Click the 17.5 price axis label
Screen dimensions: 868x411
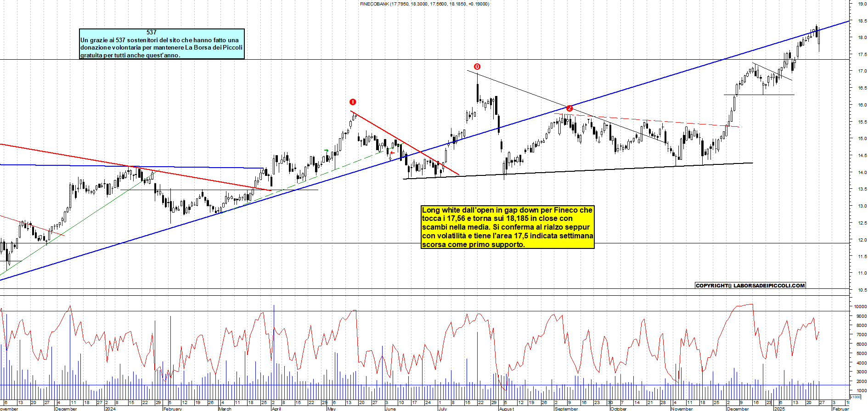click(x=862, y=55)
